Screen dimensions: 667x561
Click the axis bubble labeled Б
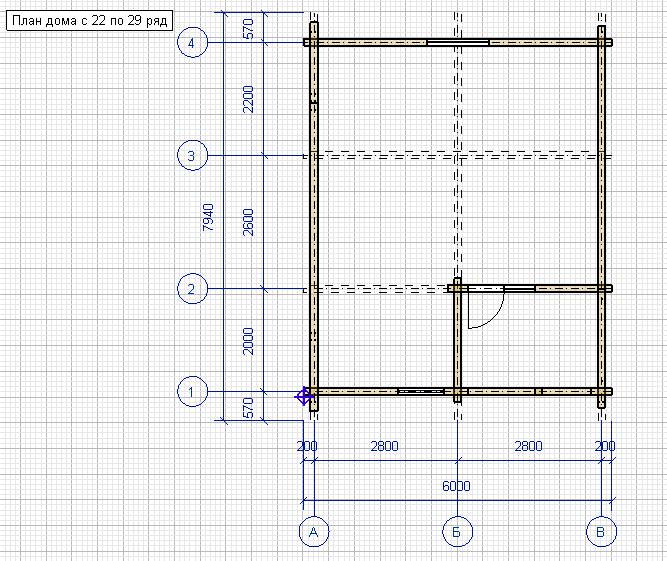pos(457,532)
